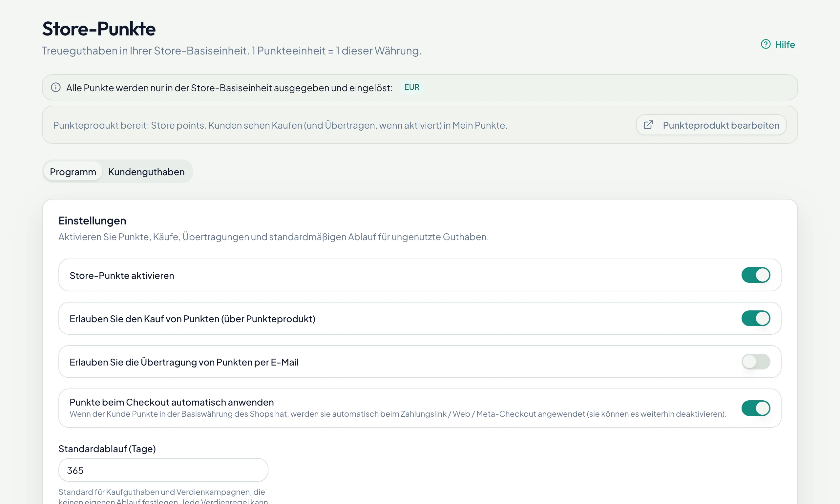Switch to the Programm tab

[73, 172]
